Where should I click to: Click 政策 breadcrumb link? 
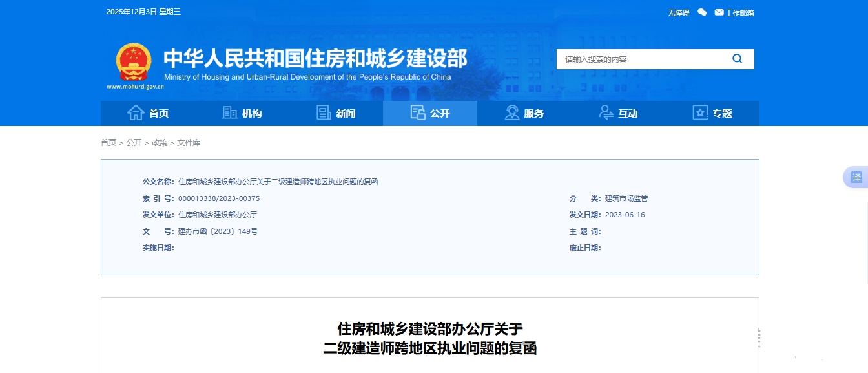coord(159,143)
